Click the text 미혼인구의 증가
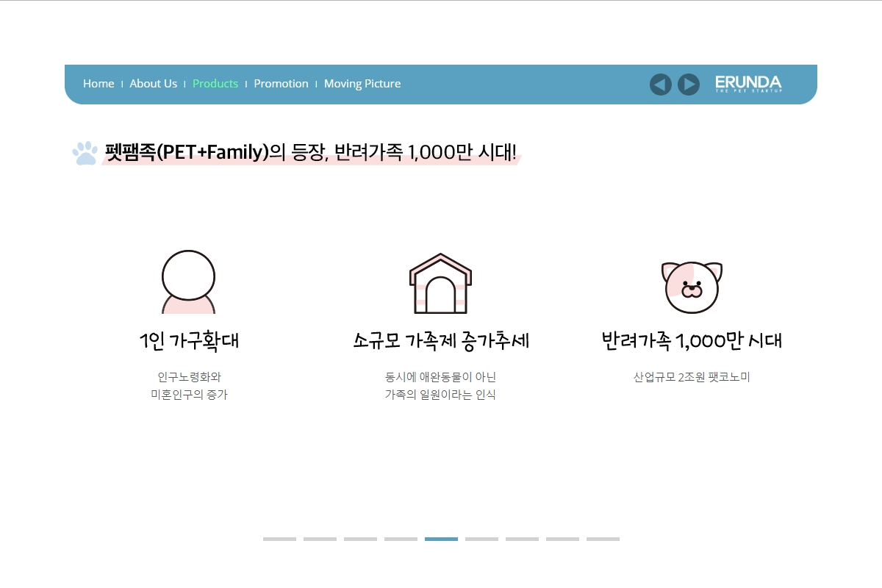The image size is (882, 588). point(189,395)
